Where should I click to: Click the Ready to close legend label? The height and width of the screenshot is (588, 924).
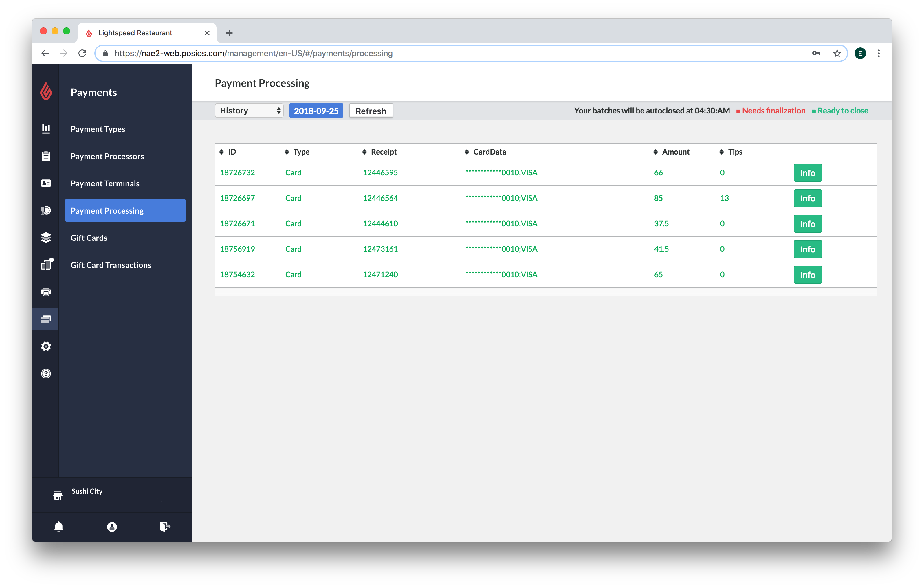coord(843,111)
